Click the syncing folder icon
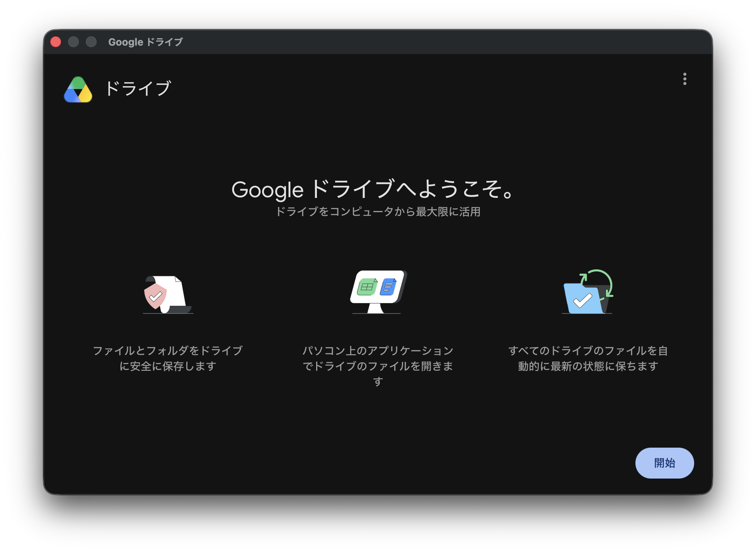 click(587, 291)
